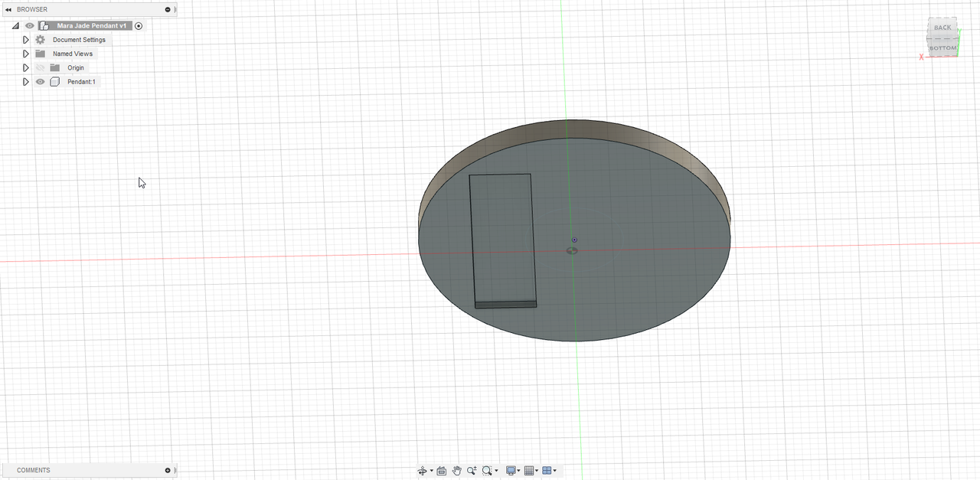Click the Document Settings gear icon
Image resolution: width=980 pixels, height=480 pixels.
pyautogui.click(x=41, y=40)
